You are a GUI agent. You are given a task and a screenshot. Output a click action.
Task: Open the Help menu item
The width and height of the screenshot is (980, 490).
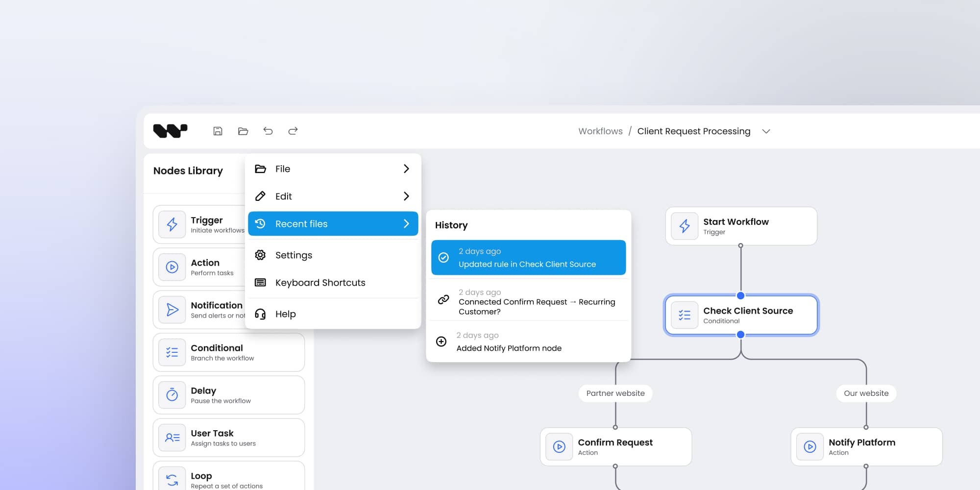[333, 314]
